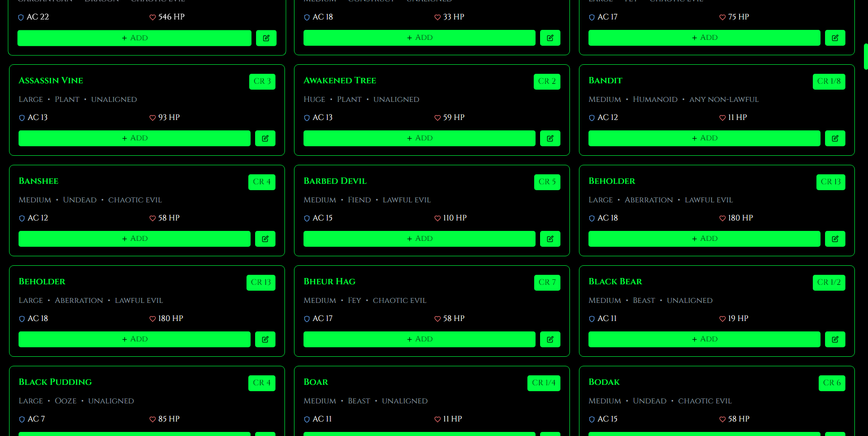Edit the Banshee monster entry

265,239
